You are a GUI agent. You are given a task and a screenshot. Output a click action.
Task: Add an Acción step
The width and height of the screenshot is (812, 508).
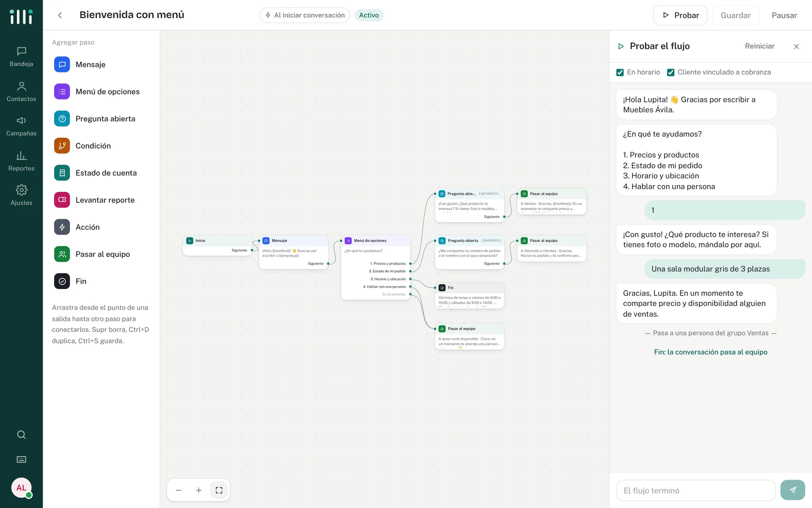point(101,227)
